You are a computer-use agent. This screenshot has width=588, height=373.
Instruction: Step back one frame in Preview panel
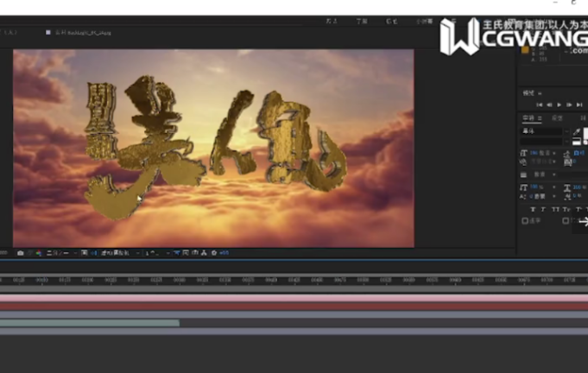click(549, 105)
